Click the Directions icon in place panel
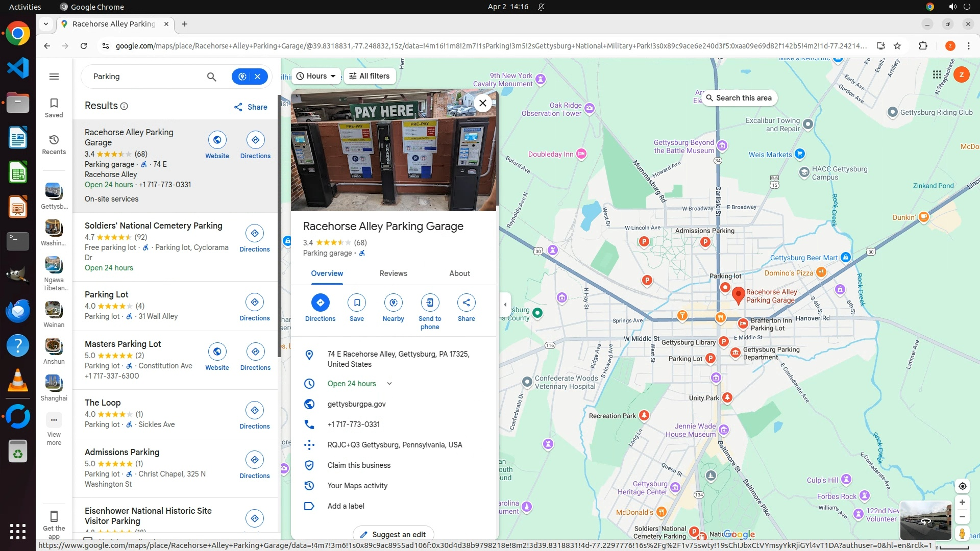This screenshot has width=980, height=551. (320, 303)
